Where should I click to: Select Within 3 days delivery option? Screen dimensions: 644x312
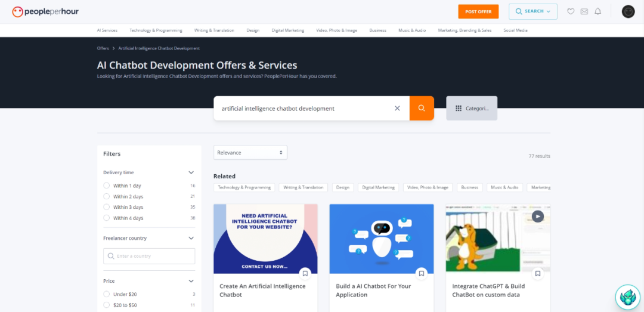point(107,207)
